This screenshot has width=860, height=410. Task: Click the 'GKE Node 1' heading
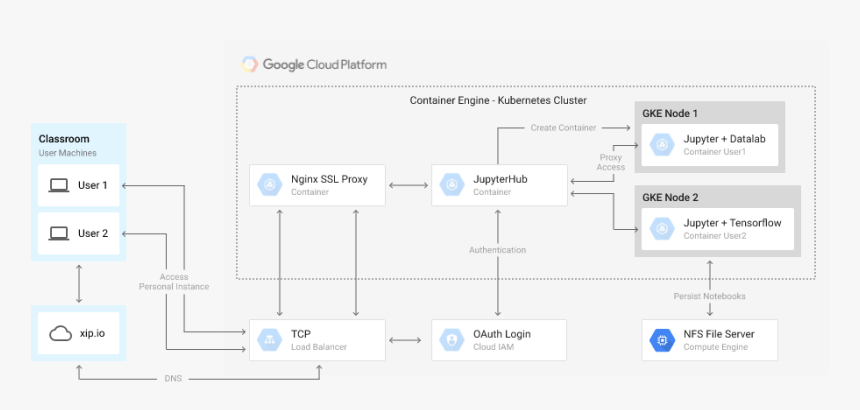click(670, 114)
